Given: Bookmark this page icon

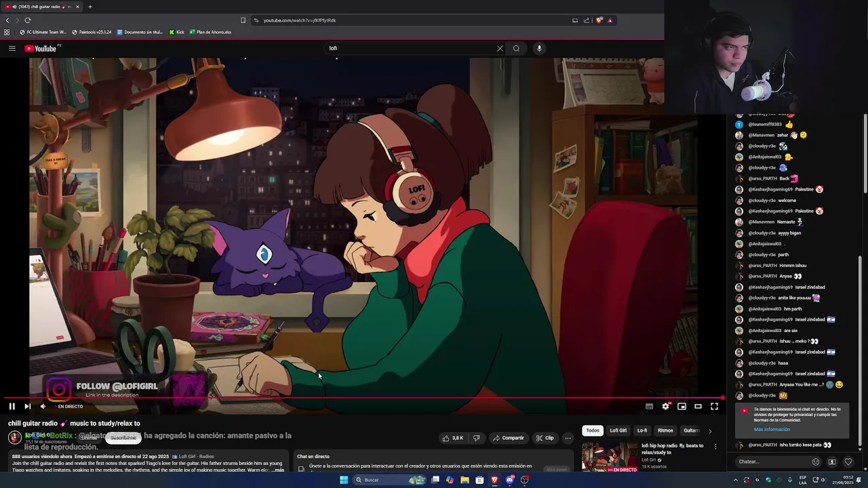Looking at the screenshot, I should [243, 20].
